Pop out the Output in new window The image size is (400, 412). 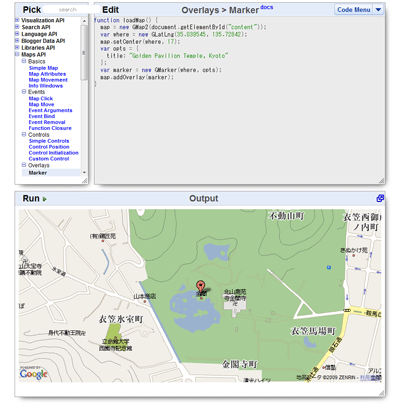380,198
